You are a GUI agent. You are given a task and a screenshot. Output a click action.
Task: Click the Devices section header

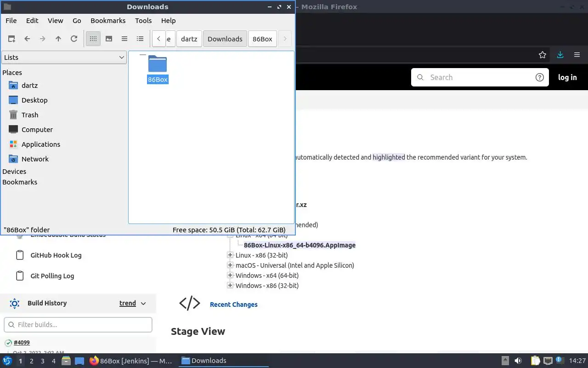point(14,171)
